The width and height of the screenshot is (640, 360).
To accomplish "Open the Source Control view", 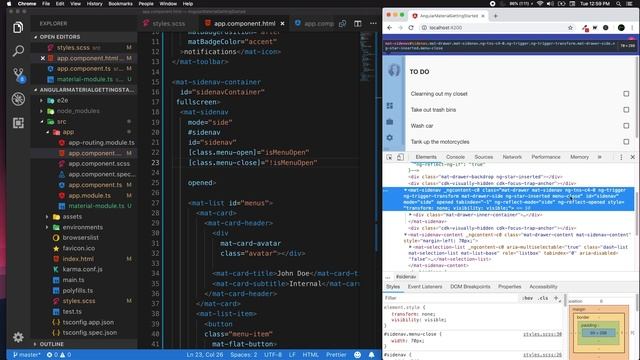I will pyautogui.click(x=18, y=75).
